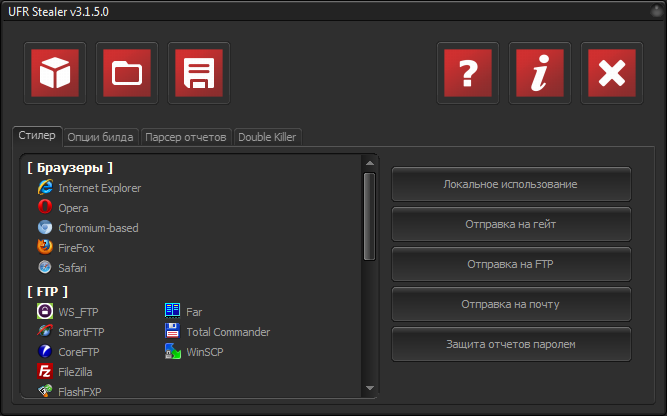Viewport: 667px width, 416px height.
Task: Toggle the FireFox list item
Action: coord(76,247)
